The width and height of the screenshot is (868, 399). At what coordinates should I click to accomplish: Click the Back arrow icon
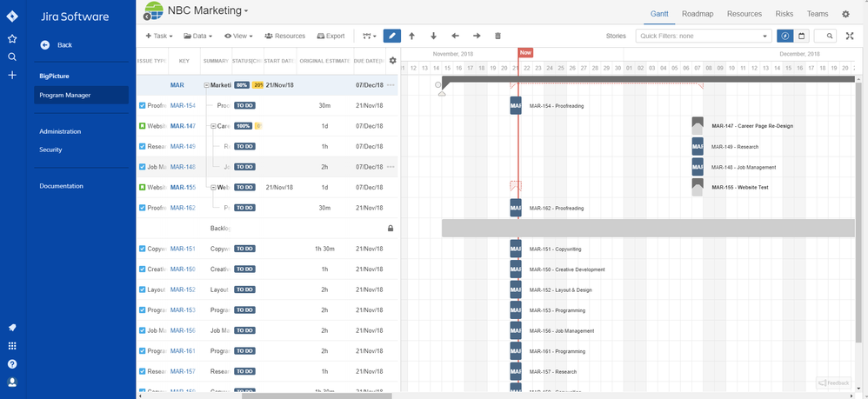tap(45, 45)
